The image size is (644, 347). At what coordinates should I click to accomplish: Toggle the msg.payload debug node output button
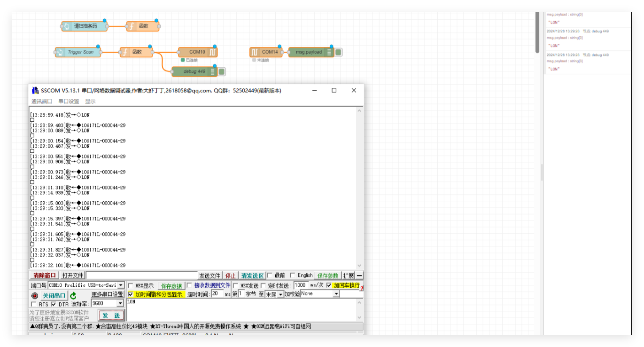tap(338, 52)
